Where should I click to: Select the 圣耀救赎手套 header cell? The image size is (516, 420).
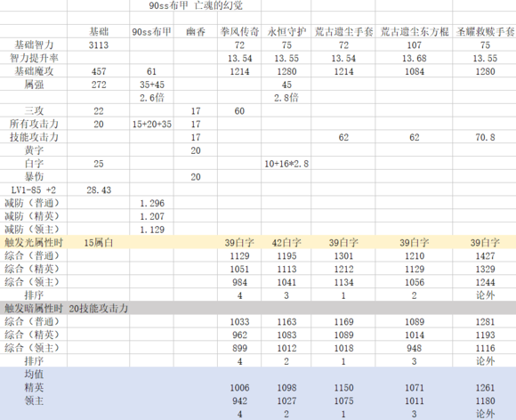tap(485, 32)
